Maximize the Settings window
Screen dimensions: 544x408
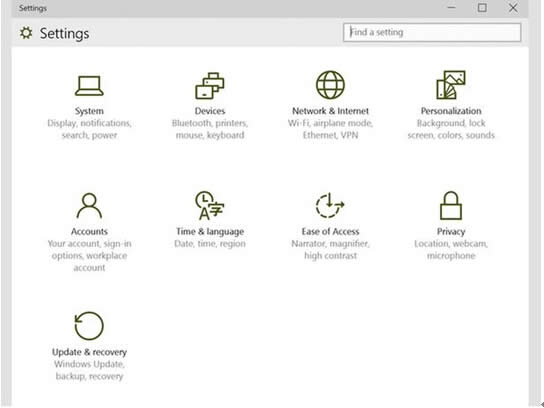[x=482, y=8]
